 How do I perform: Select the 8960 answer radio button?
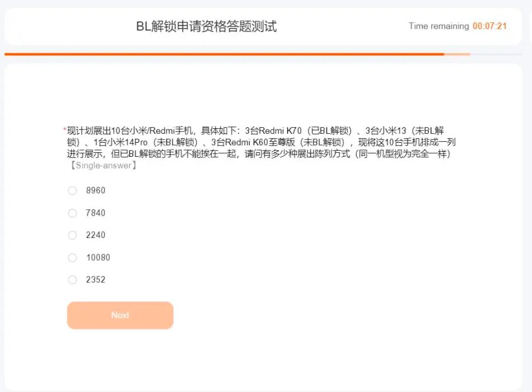coord(72,190)
